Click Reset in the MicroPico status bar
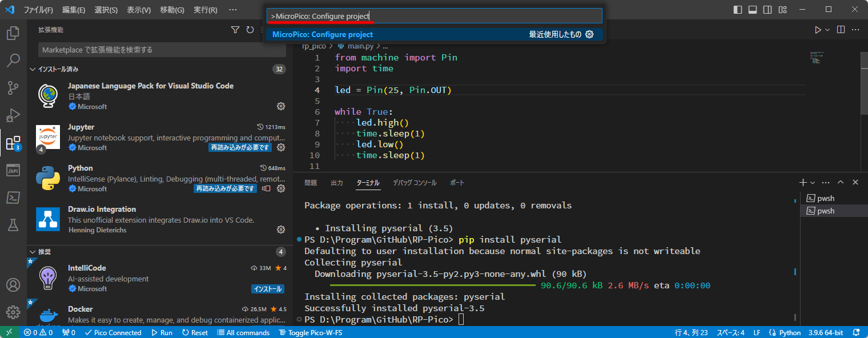 pyautogui.click(x=194, y=332)
